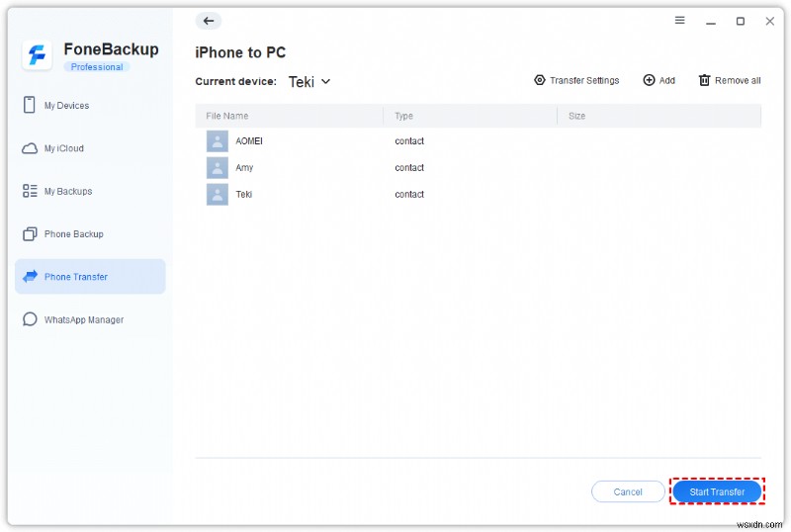This screenshot has height=532, width=791.
Task: Click the Transfer Settings gear icon
Action: 539,80
